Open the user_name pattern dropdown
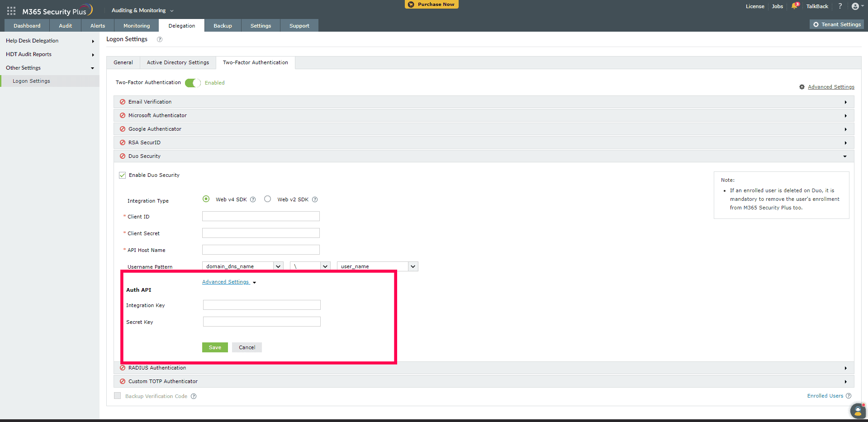The image size is (868, 422). [378, 266]
